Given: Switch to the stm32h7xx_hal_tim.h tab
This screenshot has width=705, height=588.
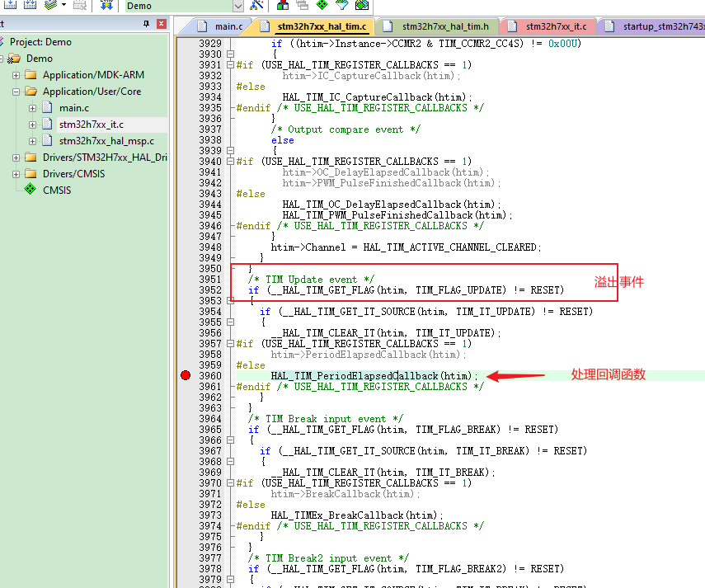Looking at the screenshot, I should [x=439, y=26].
